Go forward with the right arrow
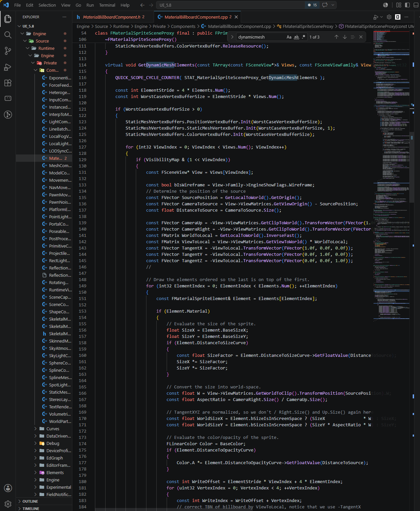The width and height of the screenshot is (420, 511). click(x=151, y=5)
